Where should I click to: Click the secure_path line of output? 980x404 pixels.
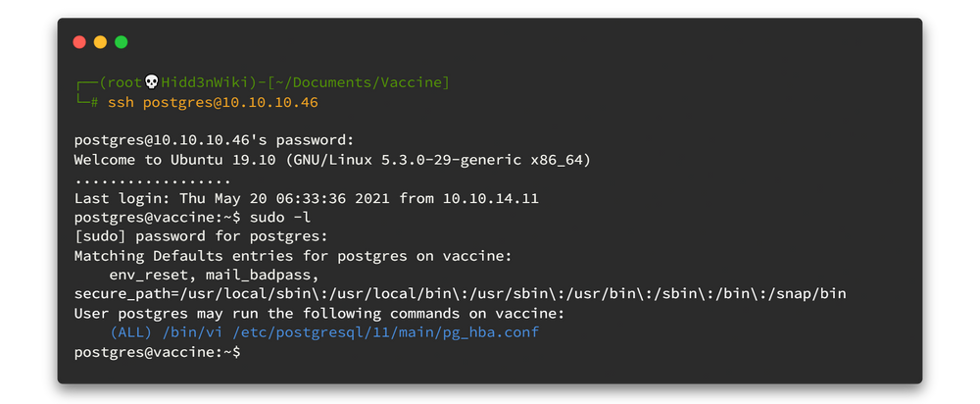[x=460, y=293]
